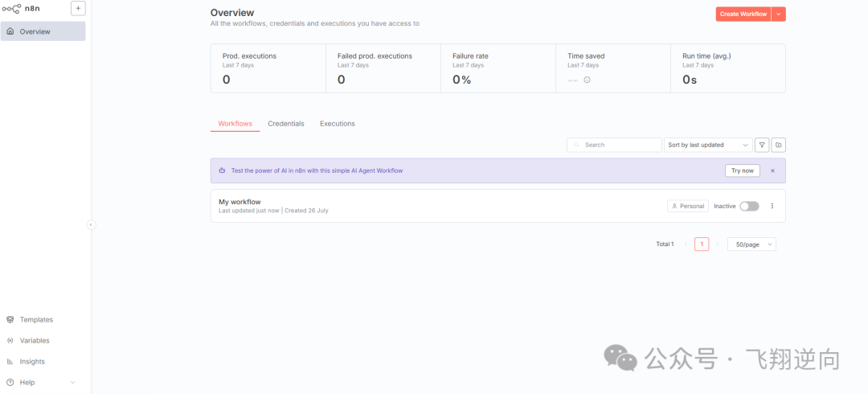Open the Sort by last updated dropdown
The image size is (868, 394).
tap(708, 145)
